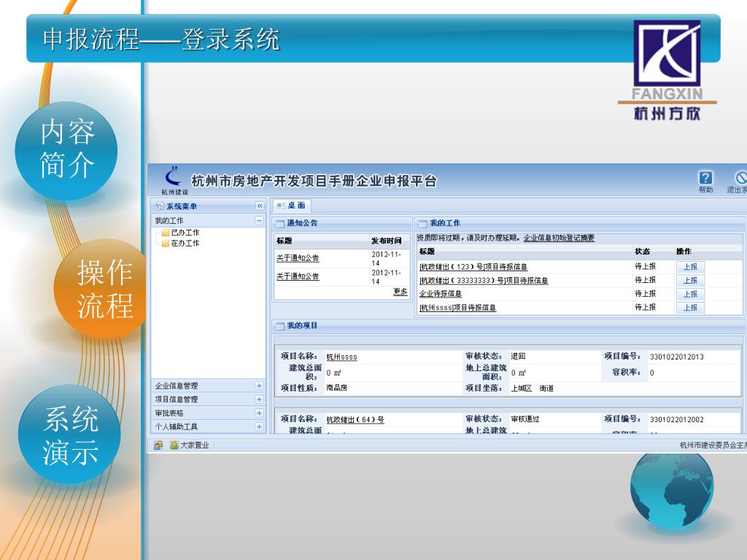This screenshot has height=560, width=747.
Task: Click the 申报流程——登录系统 slide title
Action: [161, 39]
